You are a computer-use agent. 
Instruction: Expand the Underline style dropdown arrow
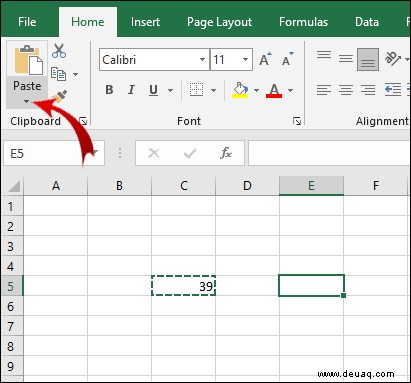(x=170, y=90)
